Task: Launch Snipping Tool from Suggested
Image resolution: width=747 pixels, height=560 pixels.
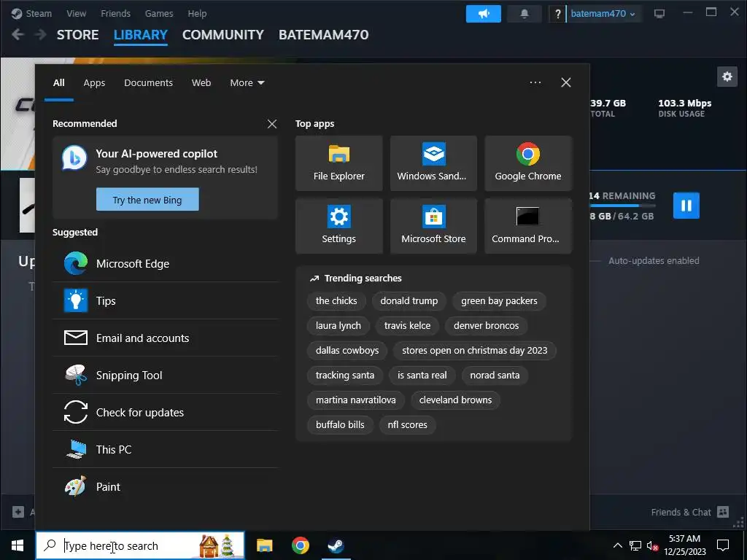Action: (166, 376)
